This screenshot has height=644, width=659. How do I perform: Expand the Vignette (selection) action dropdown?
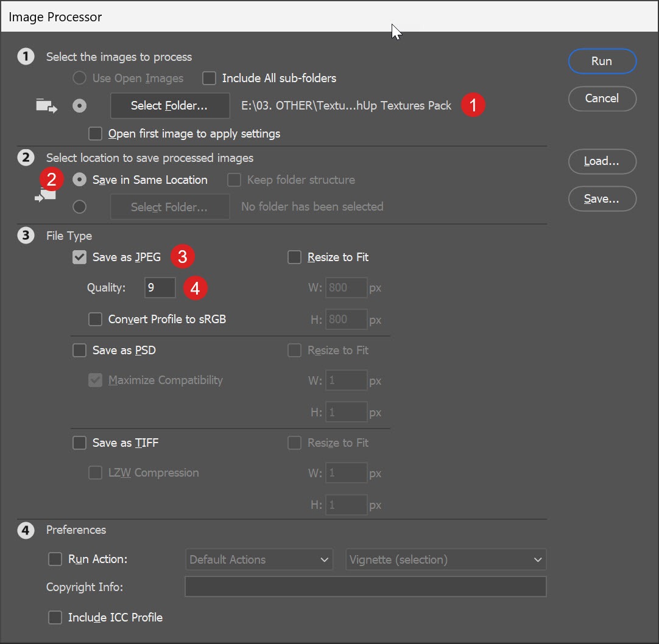445,559
